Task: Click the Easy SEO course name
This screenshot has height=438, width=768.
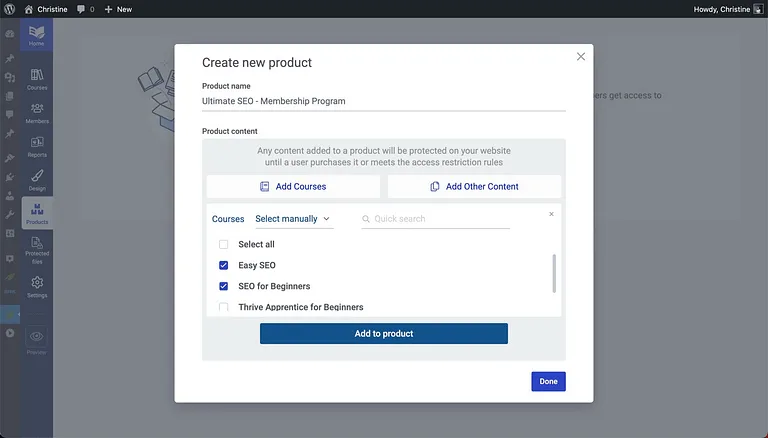Action: [x=257, y=265]
